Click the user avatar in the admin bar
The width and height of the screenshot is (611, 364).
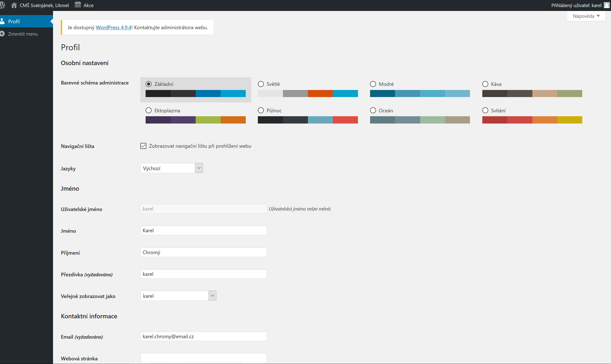tap(607, 5)
